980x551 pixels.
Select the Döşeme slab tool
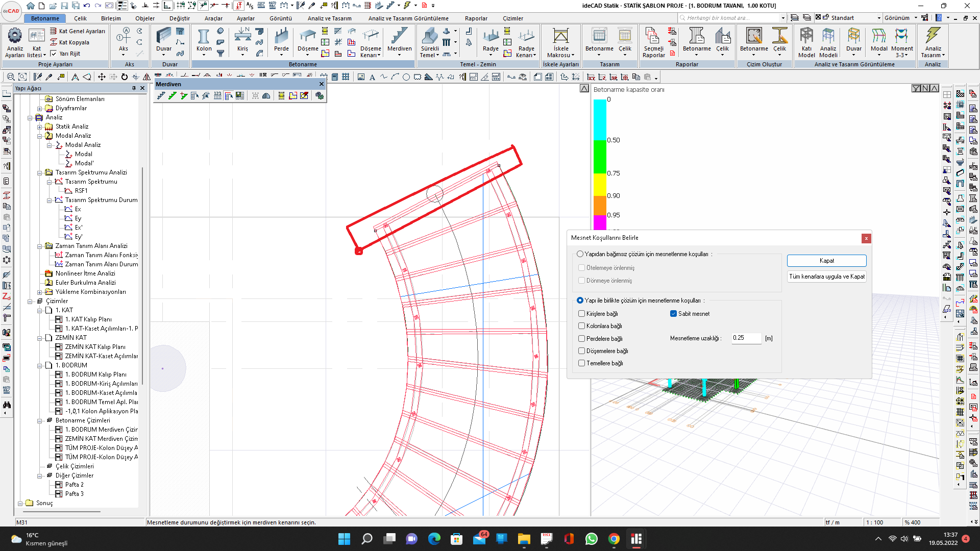(x=308, y=41)
